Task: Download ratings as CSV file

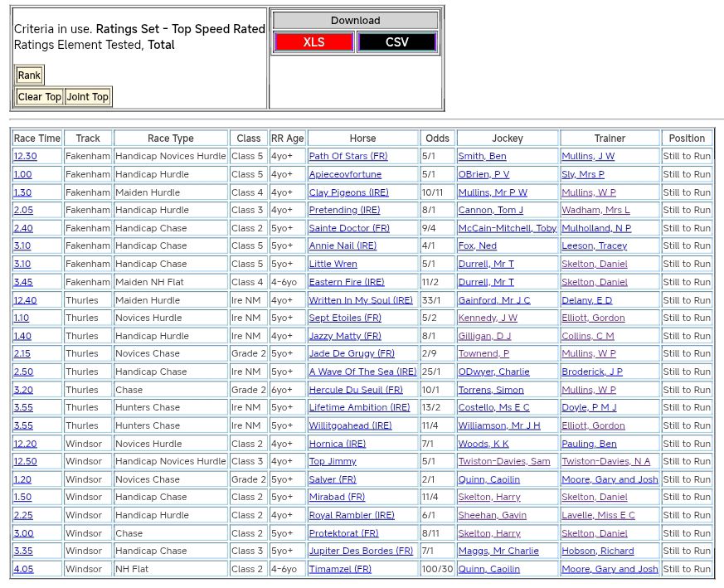Action: pyautogui.click(x=396, y=42)
